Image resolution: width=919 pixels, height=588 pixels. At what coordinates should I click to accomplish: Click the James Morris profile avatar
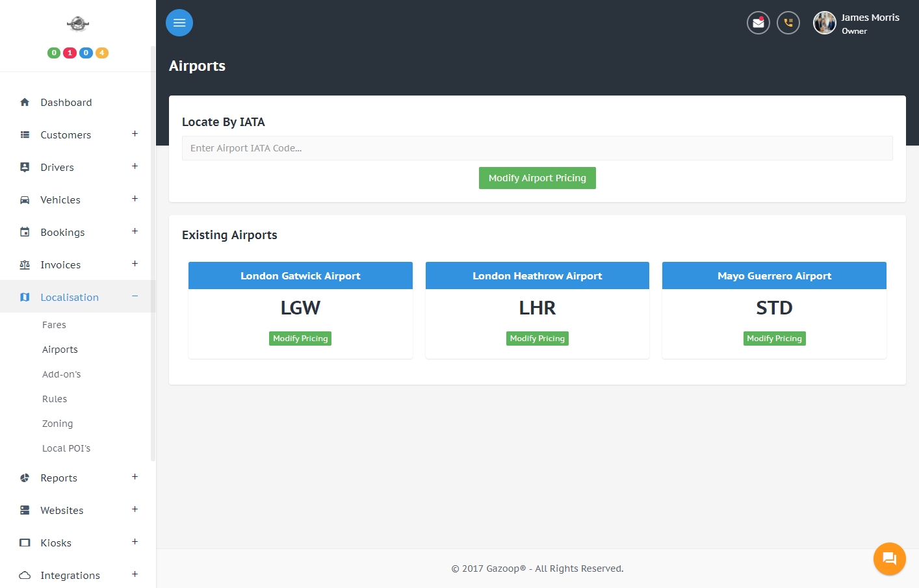click(825, 23)
